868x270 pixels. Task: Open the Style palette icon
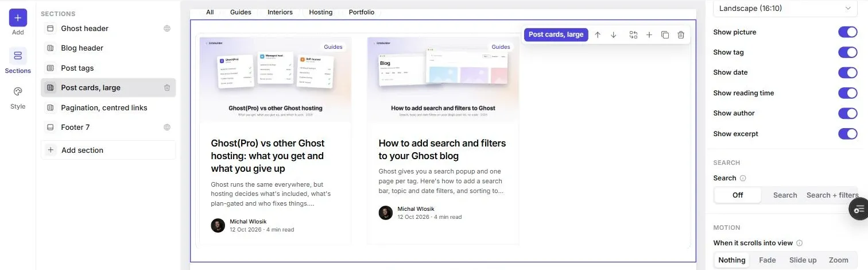(18, 92)
